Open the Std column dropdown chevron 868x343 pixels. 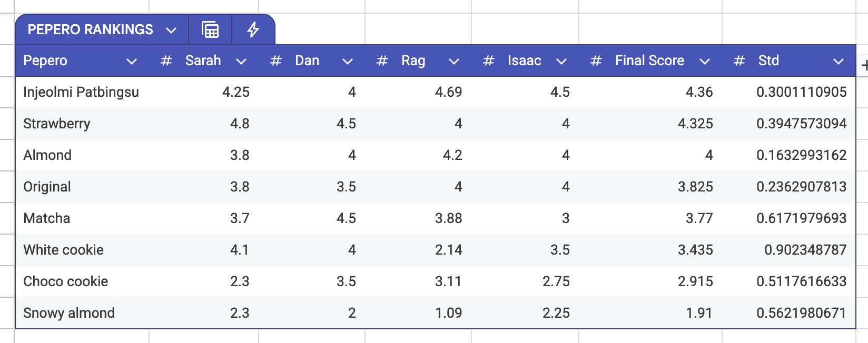[x=839, y=62]
